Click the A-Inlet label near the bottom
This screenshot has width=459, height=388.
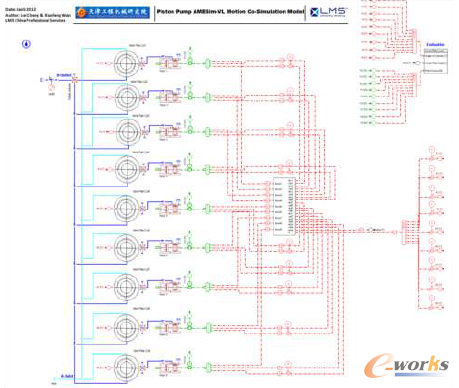click(x=67, y=376)
